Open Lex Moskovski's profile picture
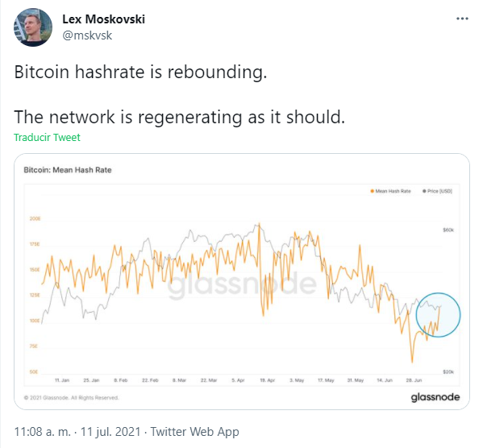The width and height of the screenshot is (483, 448). (33, 27)
